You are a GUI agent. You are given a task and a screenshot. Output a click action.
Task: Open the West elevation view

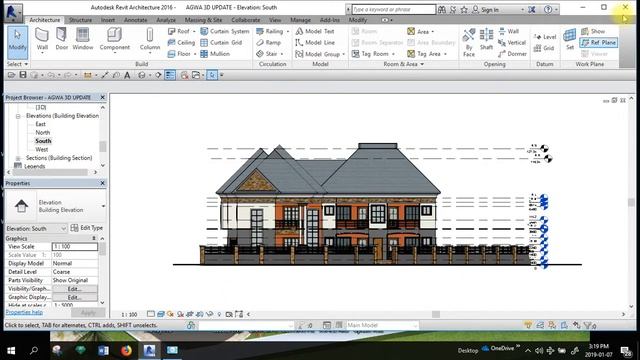tap(42, 149)
